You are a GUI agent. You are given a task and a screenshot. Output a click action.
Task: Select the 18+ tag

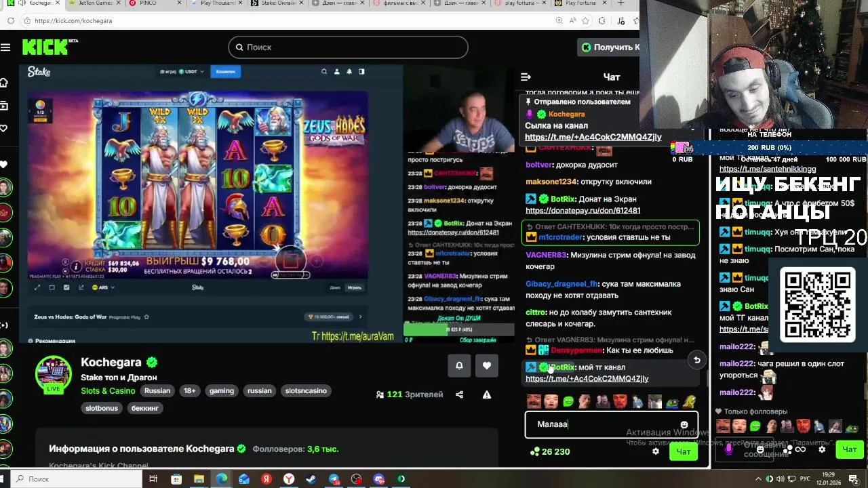click(x=190, y=390)
